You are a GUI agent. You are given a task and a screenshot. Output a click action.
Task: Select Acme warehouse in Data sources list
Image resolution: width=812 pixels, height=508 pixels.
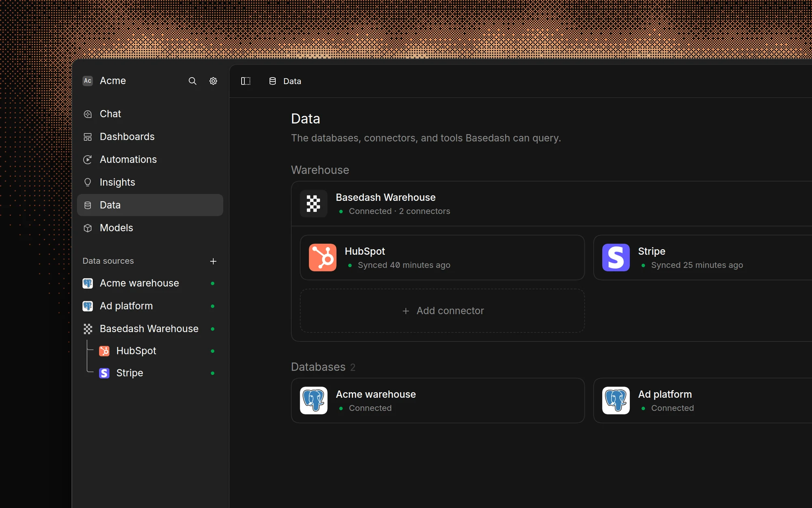[x=150, y=283]
